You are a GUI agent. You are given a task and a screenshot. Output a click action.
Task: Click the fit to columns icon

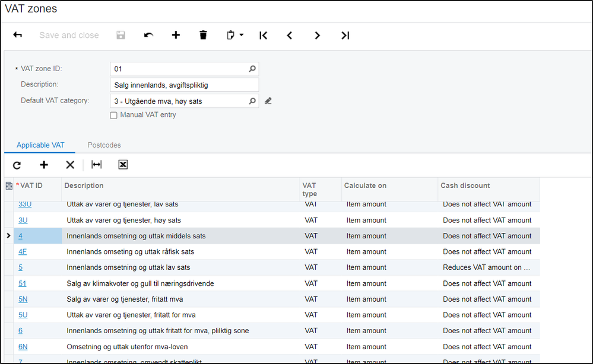coord(96,165)
